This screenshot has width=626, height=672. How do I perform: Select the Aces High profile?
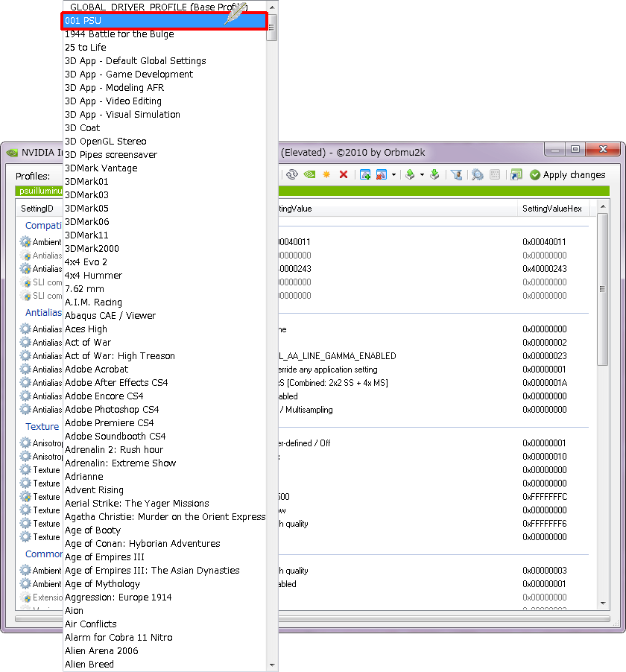[165, 329]
